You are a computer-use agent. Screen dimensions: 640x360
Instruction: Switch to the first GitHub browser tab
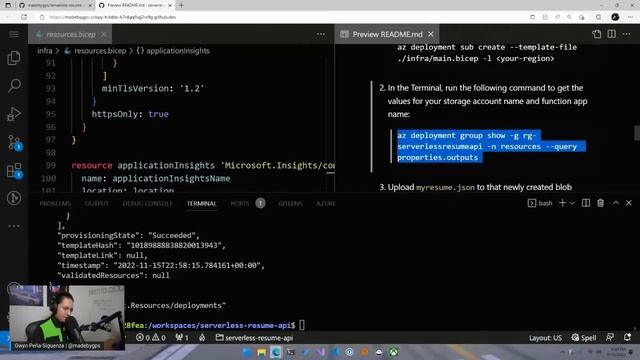[55, 5]
